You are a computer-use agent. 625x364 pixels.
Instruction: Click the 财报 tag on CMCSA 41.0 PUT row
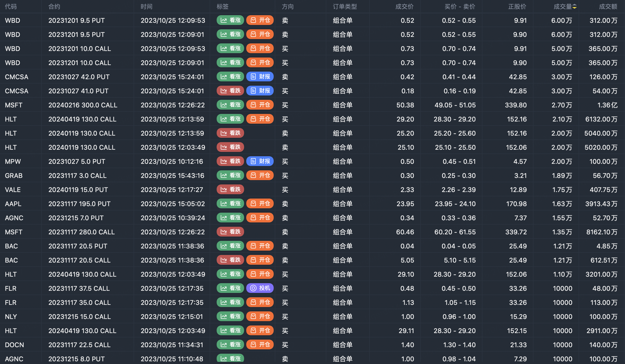click(260, 91)
